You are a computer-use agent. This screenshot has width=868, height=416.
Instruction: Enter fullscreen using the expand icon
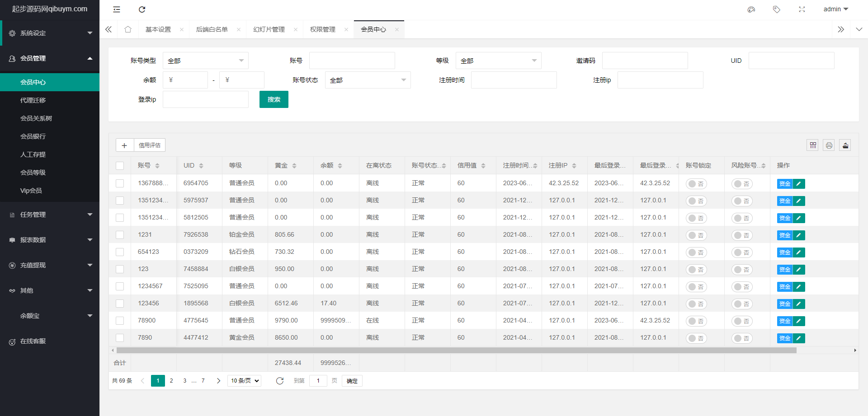802,9
